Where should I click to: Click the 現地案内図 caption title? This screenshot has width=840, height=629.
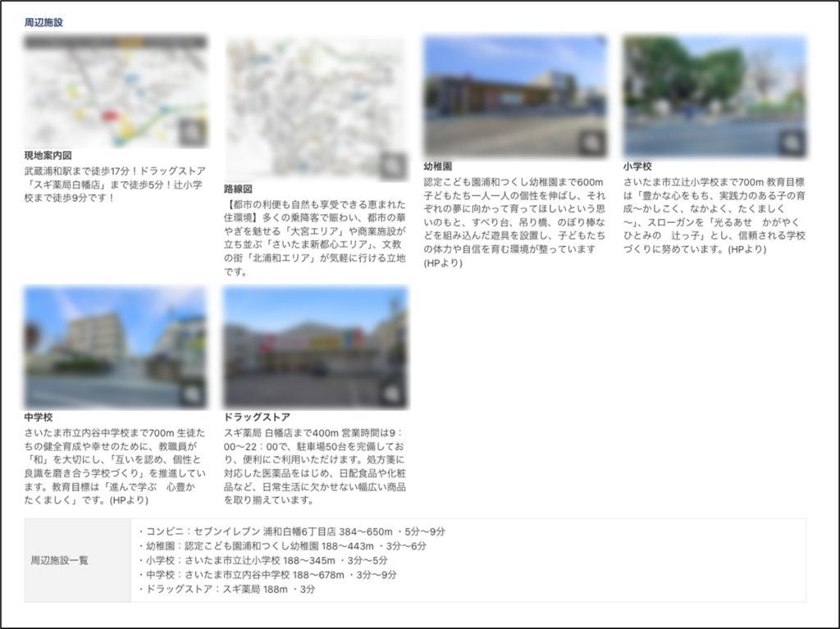tap(48, 155)
